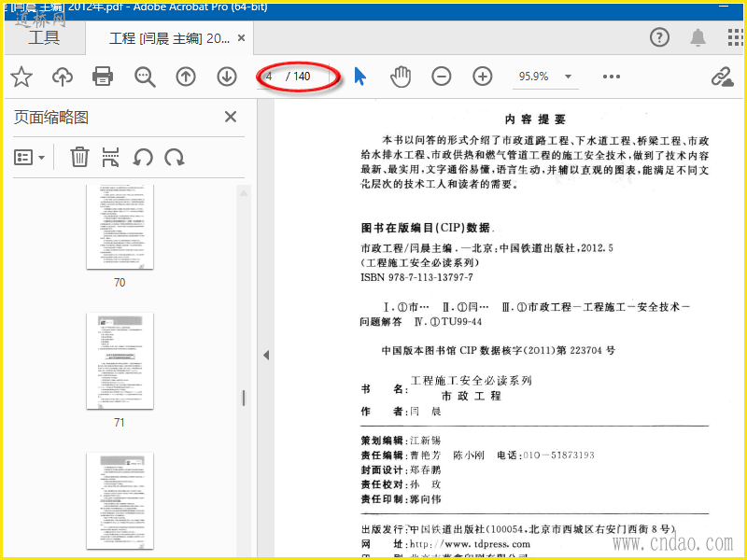Select the thumbnail below page 71

tap(120, 500)
